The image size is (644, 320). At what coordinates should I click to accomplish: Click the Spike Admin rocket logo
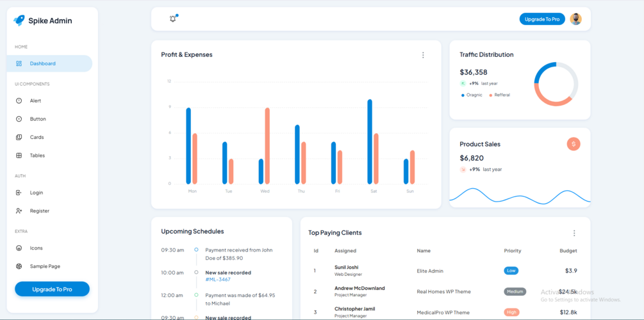(x=19, y=20)
